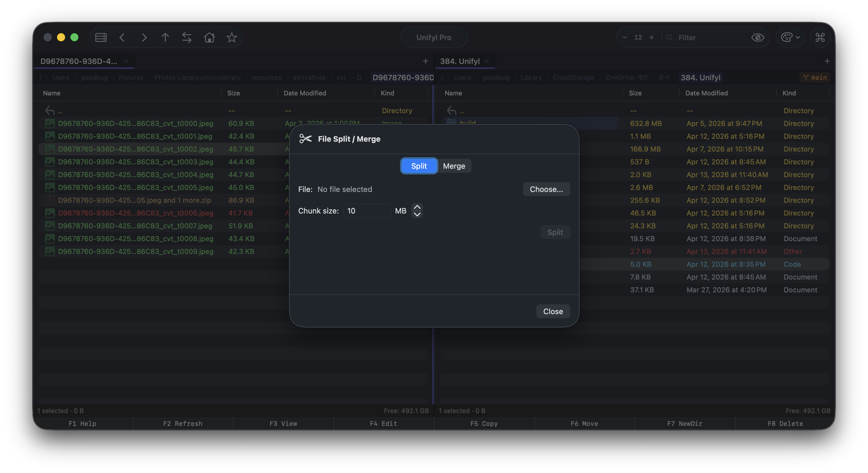
Task: Select the Split segment in the dialog
Action: 419,166
